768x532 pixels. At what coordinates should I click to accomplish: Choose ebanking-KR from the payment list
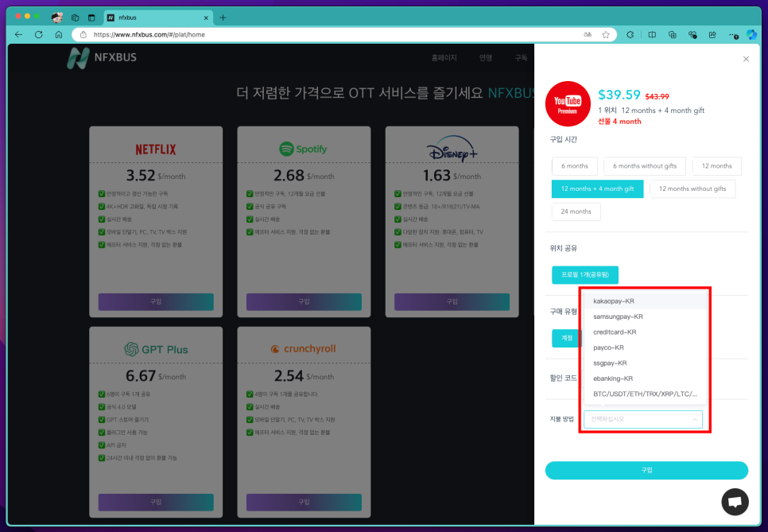click(645, 379)
